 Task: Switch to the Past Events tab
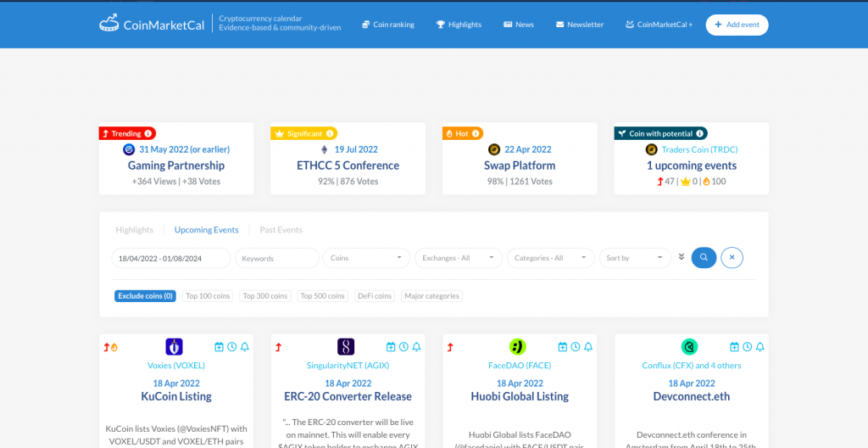281,230
